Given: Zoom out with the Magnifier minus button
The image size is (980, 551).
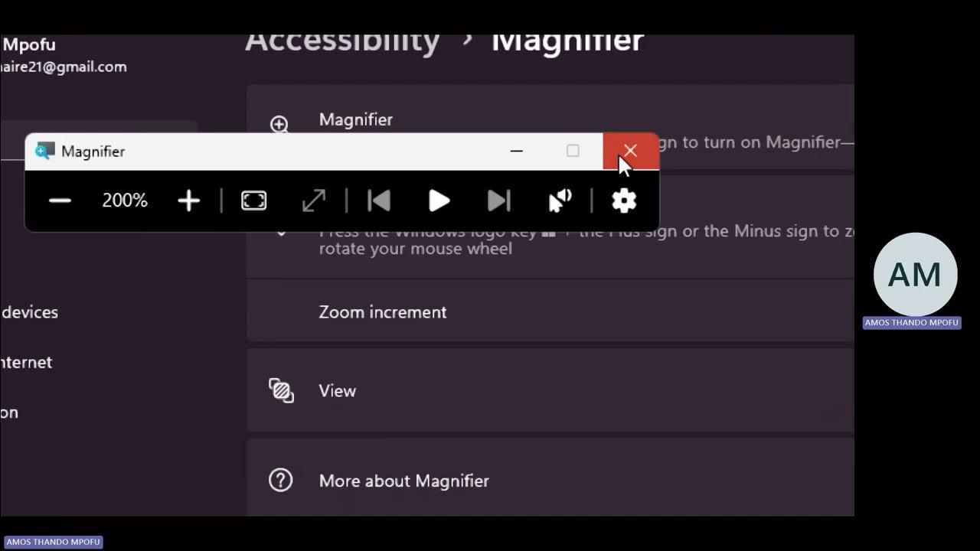Looking at the screenshot, I should (60, 201).
